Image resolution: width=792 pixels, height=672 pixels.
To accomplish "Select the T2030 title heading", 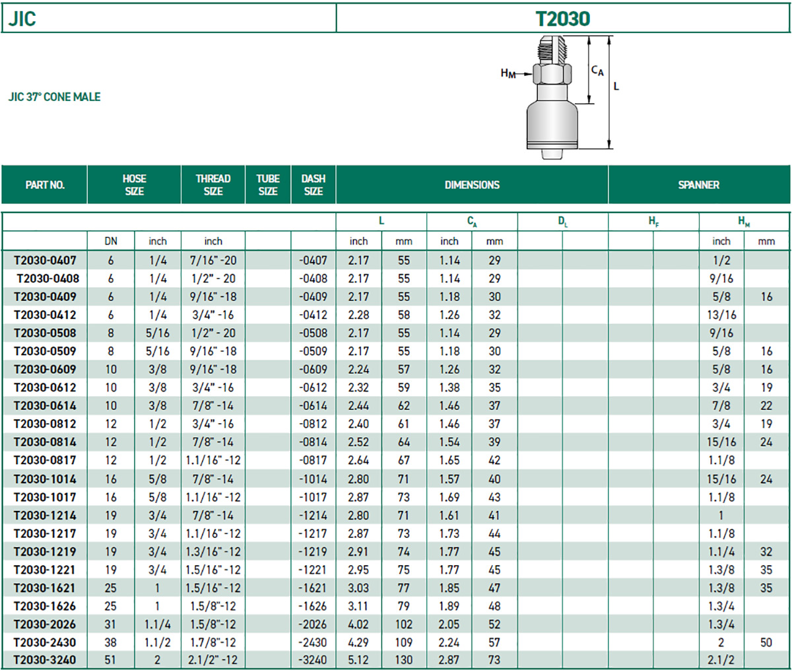I will point(563,18).
